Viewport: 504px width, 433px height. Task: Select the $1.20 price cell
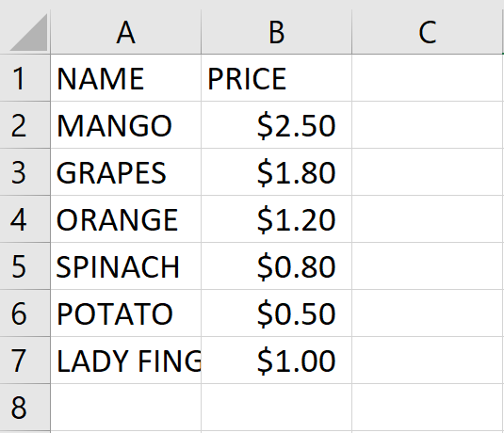pyautogui.click(x=276, y=219)
